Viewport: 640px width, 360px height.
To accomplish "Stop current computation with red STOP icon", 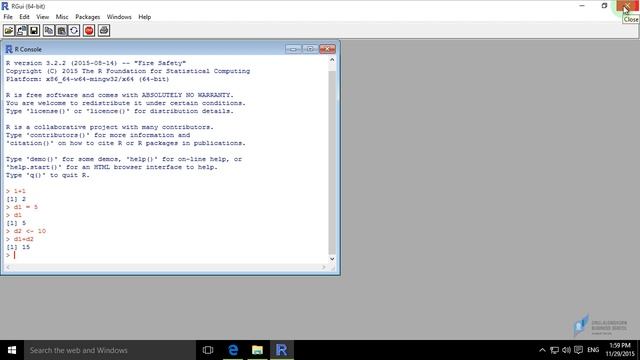I will [x=89, y=31].
